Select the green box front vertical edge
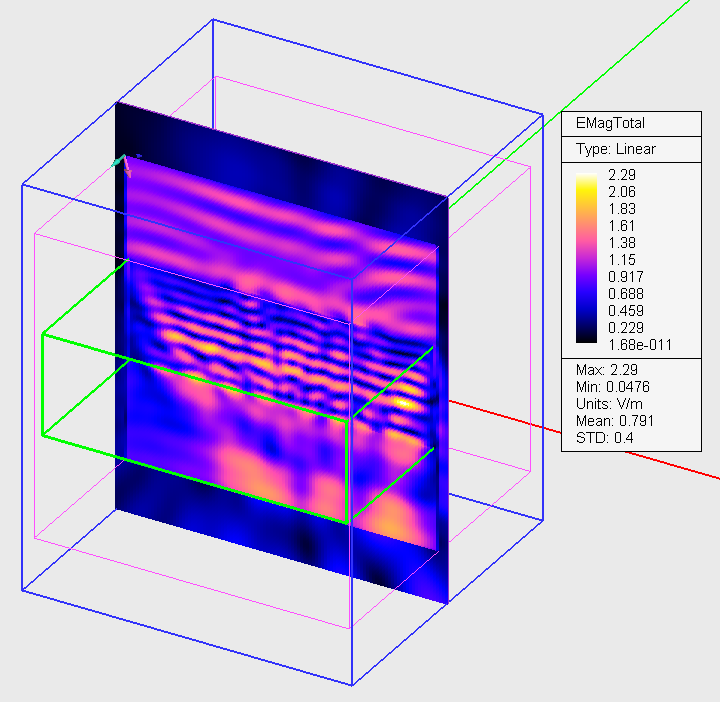 click(346, 472)
